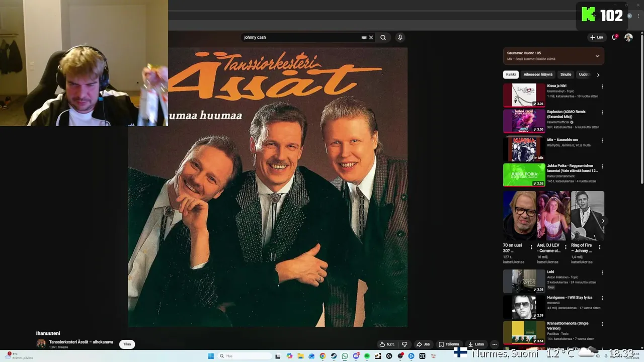Screen dimensions: 644x362
Task: Open the on-screen keyboard icon in search box
Action: tap(364, 37)
